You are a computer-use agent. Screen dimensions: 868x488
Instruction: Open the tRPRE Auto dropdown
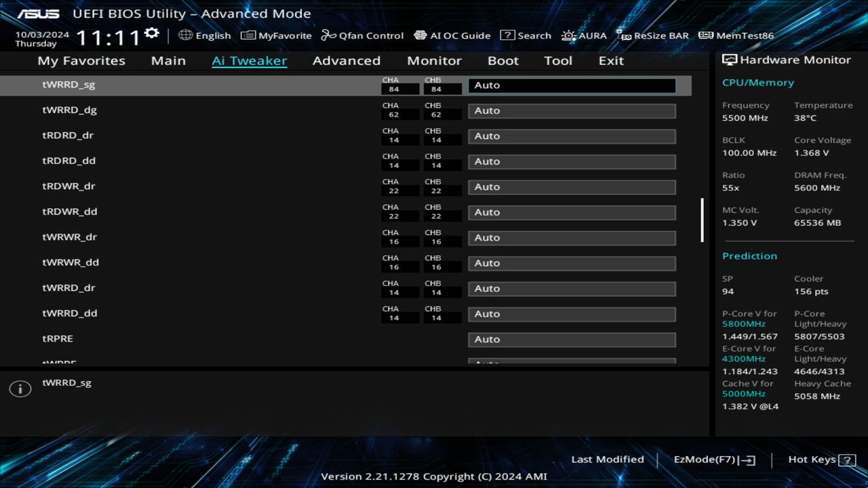571,339
